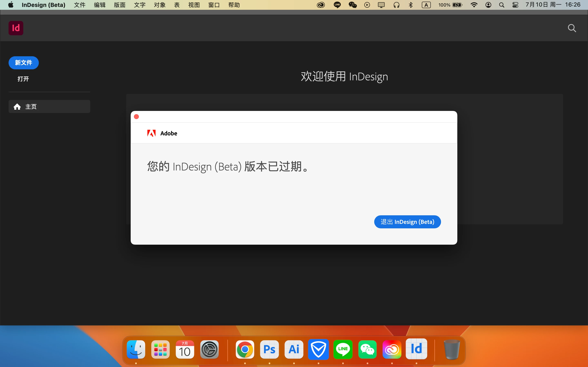Open Creative Cloud menu bar status icon

point(321,5)
